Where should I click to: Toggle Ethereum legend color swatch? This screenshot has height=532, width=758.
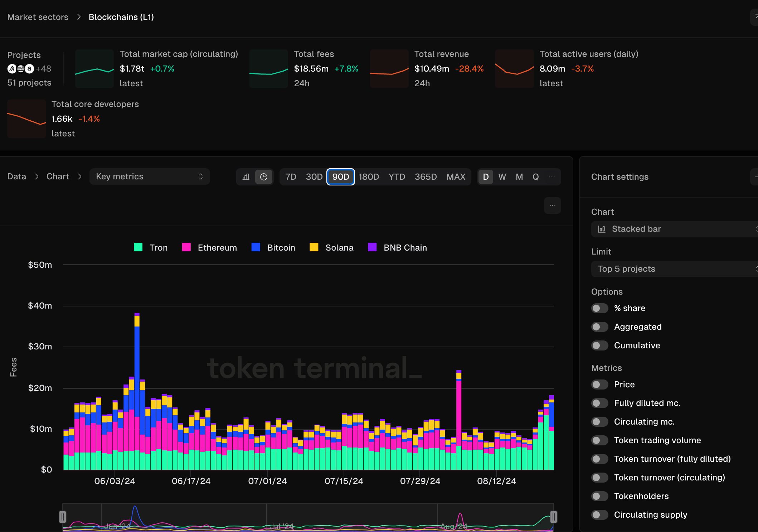tap(186, 247)
